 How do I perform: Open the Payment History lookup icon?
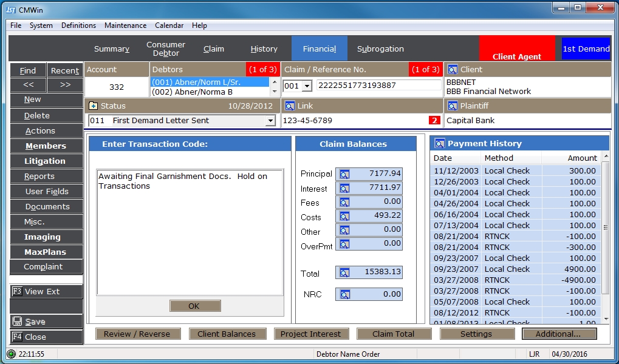(x=439, y=144)
